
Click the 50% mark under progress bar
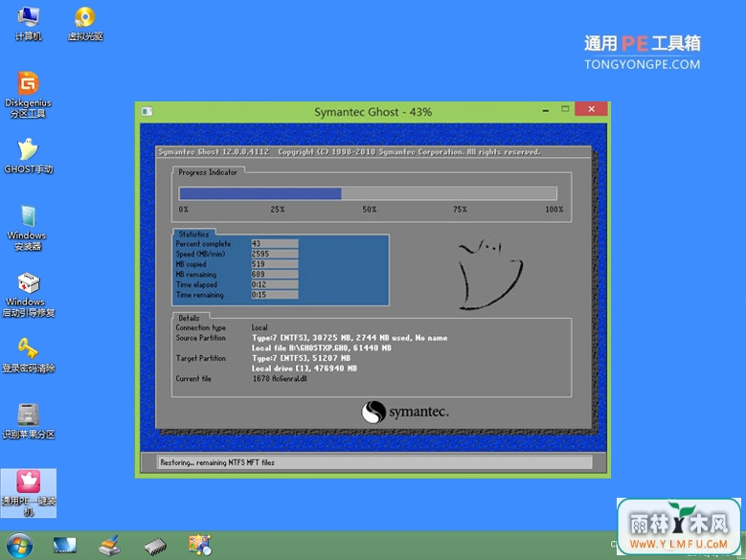(370, 210)
